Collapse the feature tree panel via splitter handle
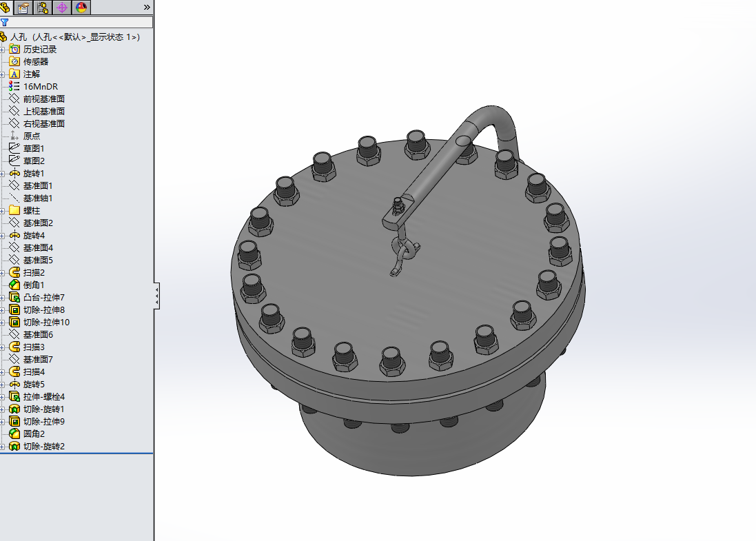The height and width of the screenshot is (541, 756). click(156, 296)
